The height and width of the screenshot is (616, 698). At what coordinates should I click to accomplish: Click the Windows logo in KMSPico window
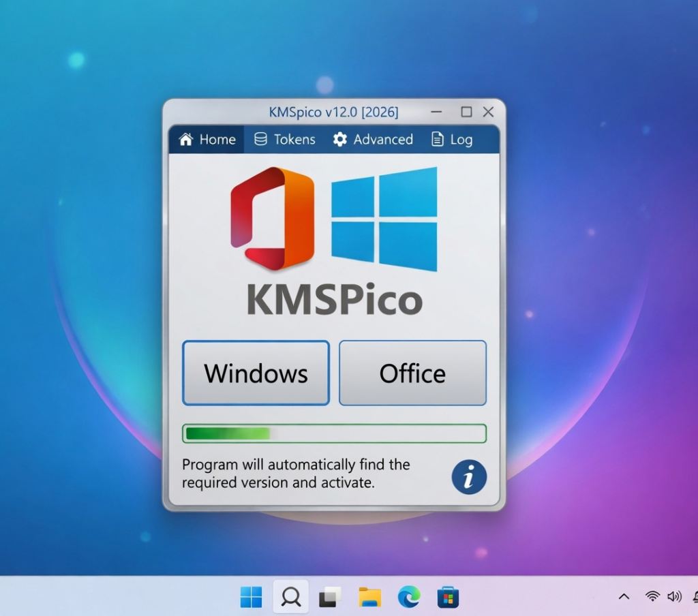pos(384,219)
